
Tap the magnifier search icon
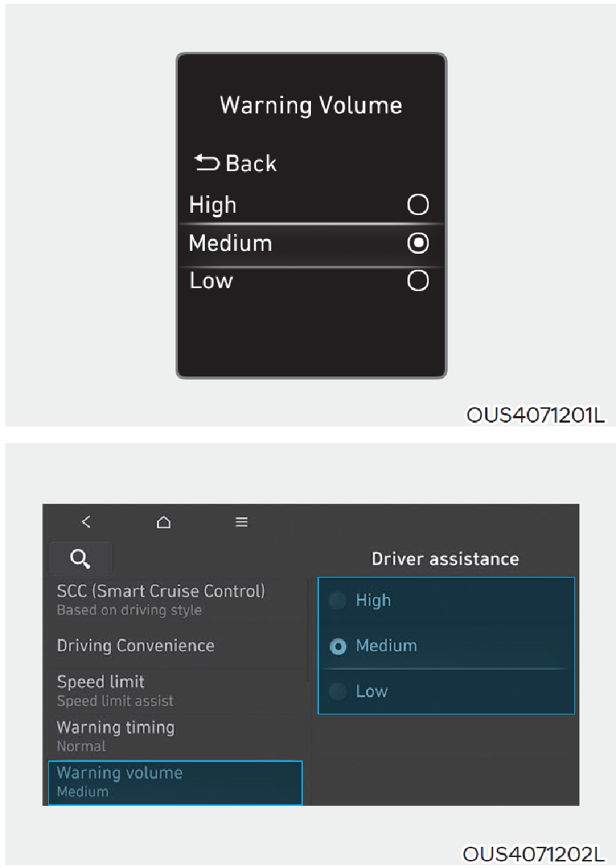(x=80, y=559)
